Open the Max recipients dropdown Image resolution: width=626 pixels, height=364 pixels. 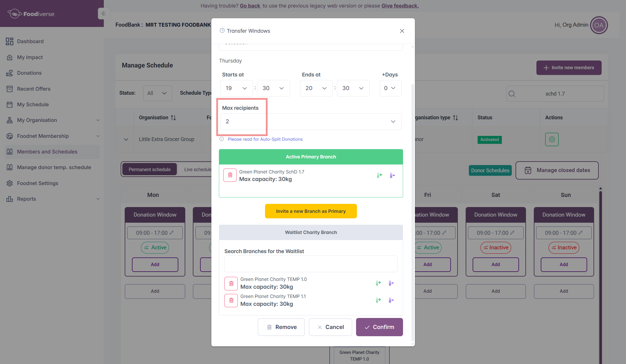[311, 122]
